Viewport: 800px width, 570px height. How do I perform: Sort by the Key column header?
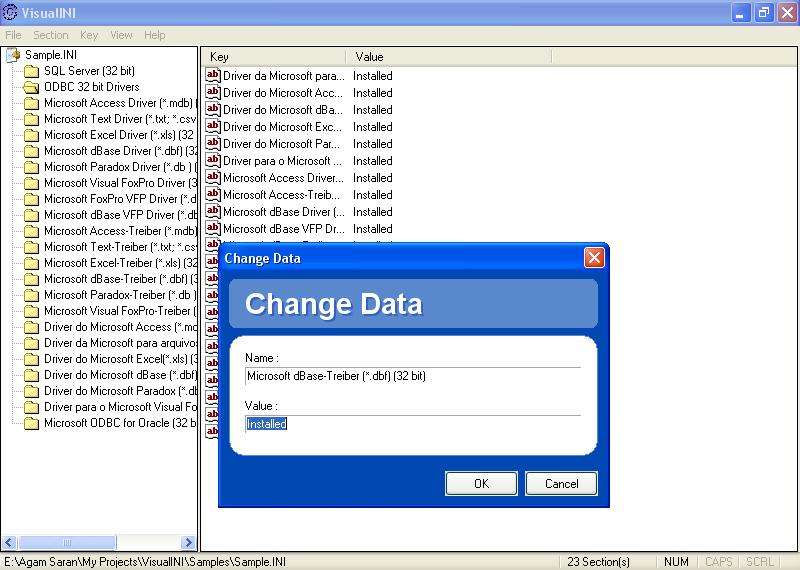[x=274, y=57]
